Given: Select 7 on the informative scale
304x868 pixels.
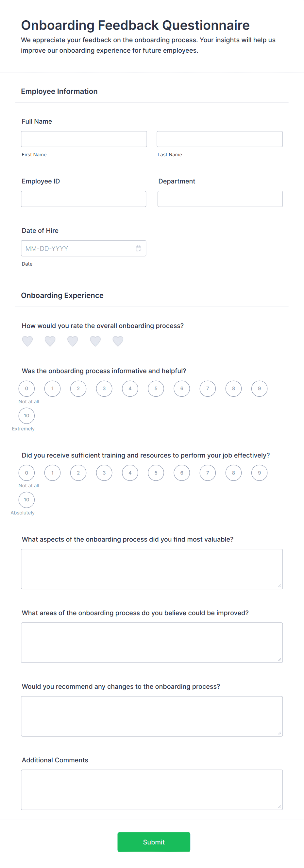Looking at the screenshot, I should click(x=207, y=388).
